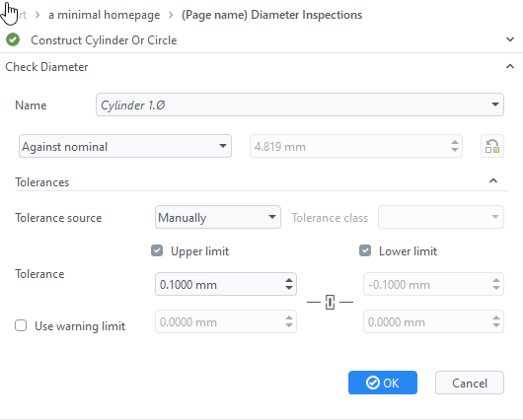The width and height of the screenshot is (523, 420).
Task: Open the Name dropdown Cylinder 1.Ø
Action: tap(300, 105)
